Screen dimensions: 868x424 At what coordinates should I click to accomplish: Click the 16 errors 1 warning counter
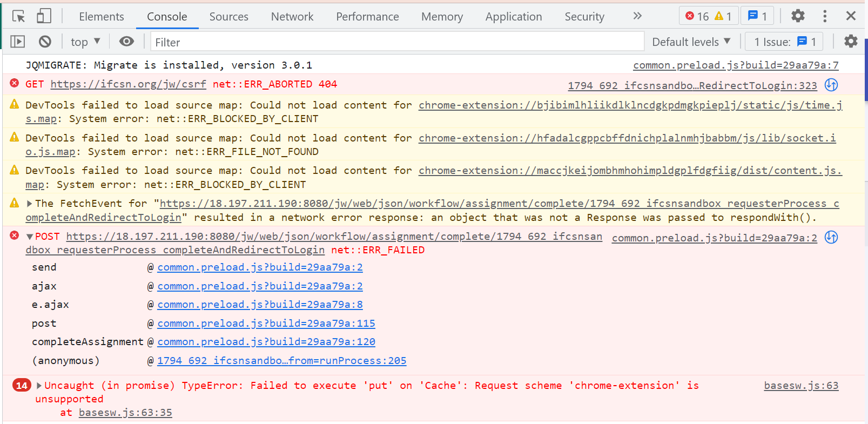(x=708, y=16)
